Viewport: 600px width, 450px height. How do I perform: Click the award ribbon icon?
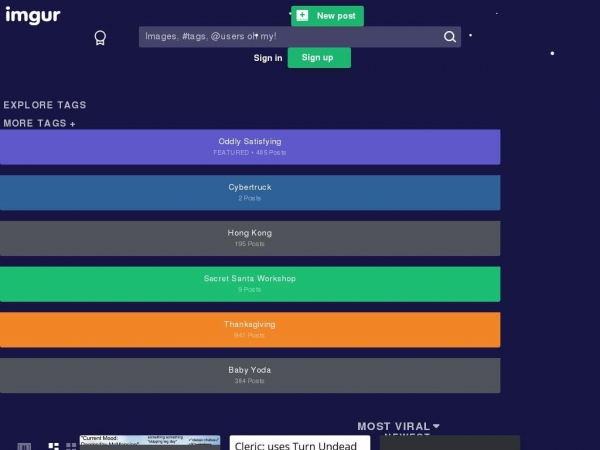coord(100,38)
